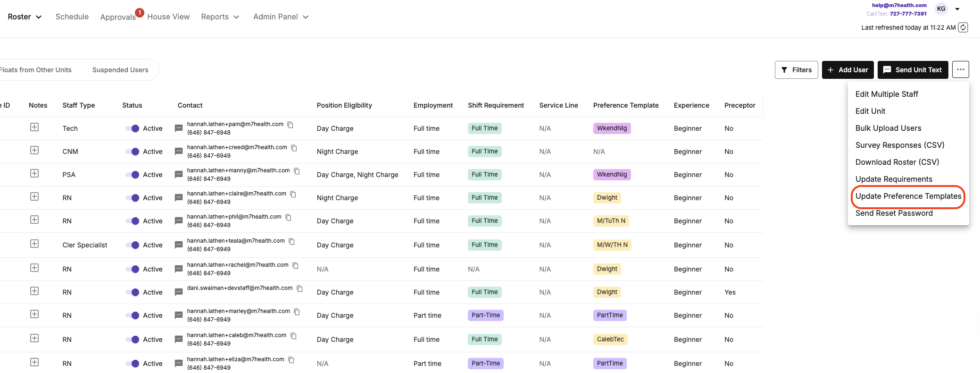Switch to the Suspended Users tab
The image size is (980, 373).
tap(120, 70)
